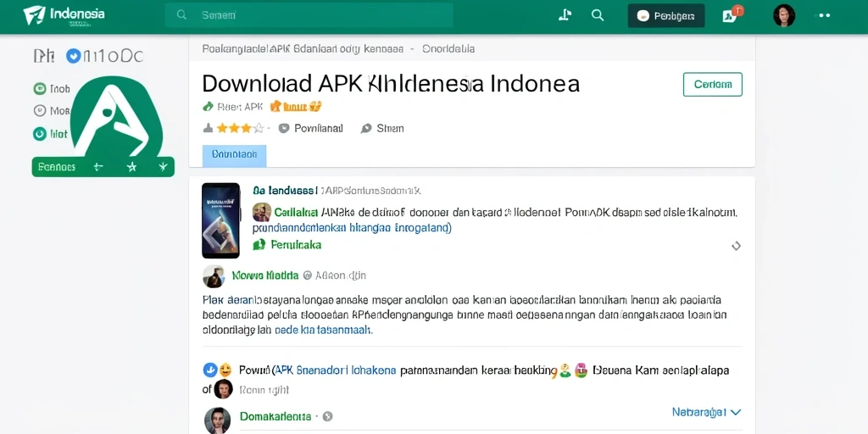Open the blue APK Snenadori lohakena link
Viewport: 868px width, 434px height.
[336, 370]
